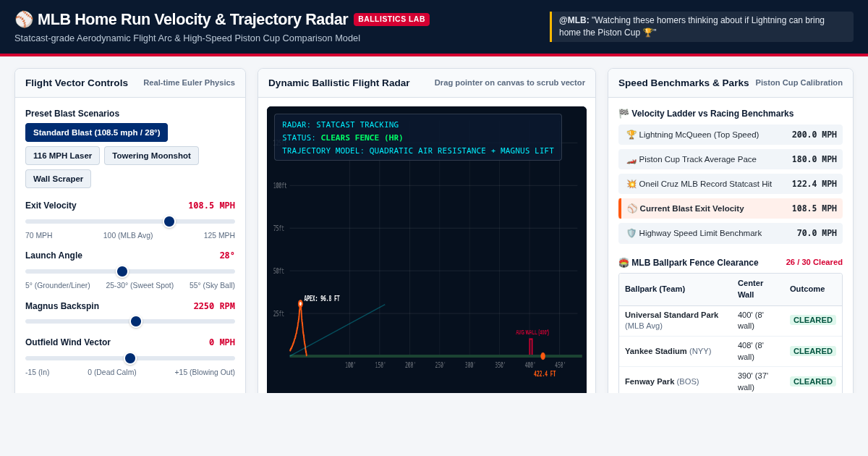The image size is (868, 456).
Task: Click CLEARED badge for Universal Standard Park
Action: (813, 320)
